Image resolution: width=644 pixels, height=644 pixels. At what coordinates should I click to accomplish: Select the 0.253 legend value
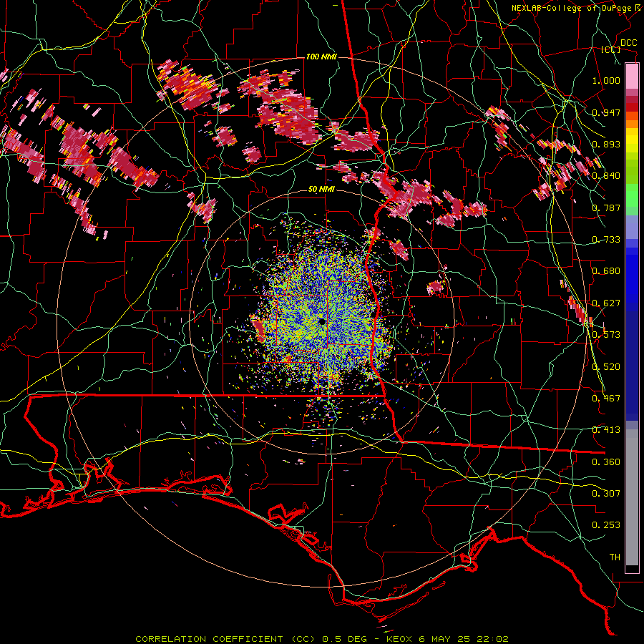click(606, 525)
